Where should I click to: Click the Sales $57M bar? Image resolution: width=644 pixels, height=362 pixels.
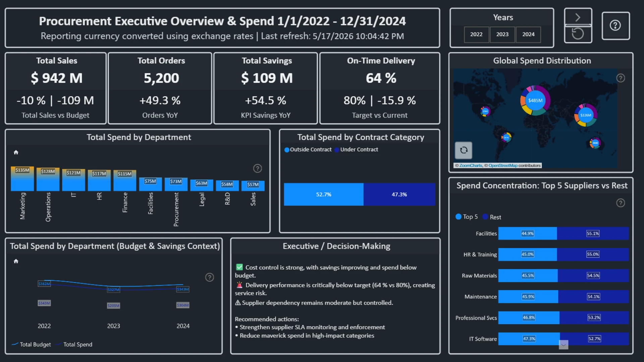coord(253,186)
